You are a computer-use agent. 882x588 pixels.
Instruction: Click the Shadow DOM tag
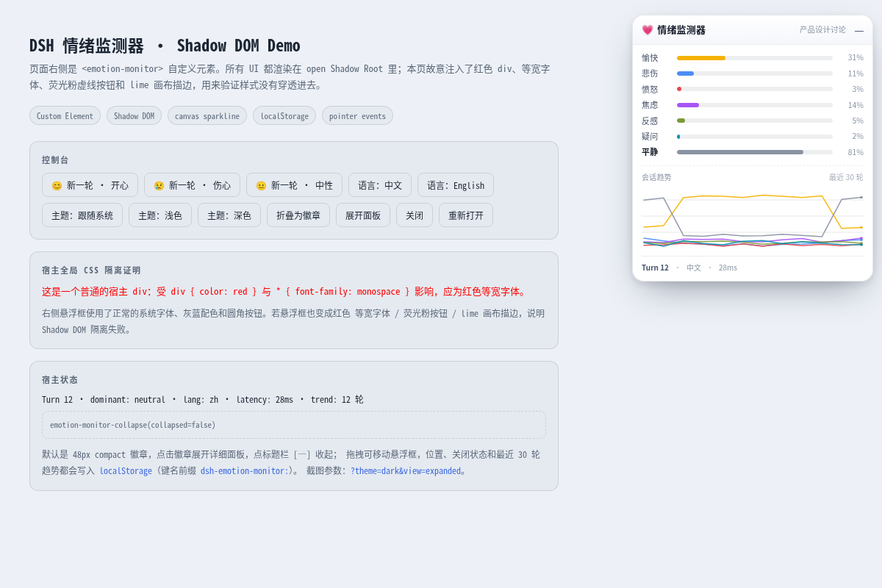134,115
